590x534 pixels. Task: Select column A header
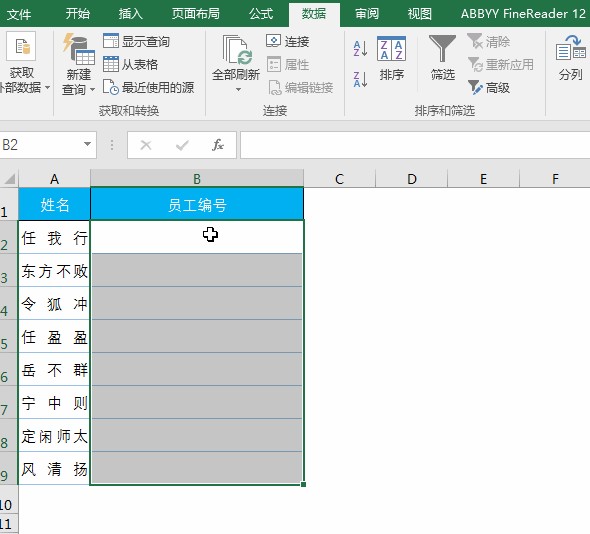pyautogui.click(x=54, y=179)
